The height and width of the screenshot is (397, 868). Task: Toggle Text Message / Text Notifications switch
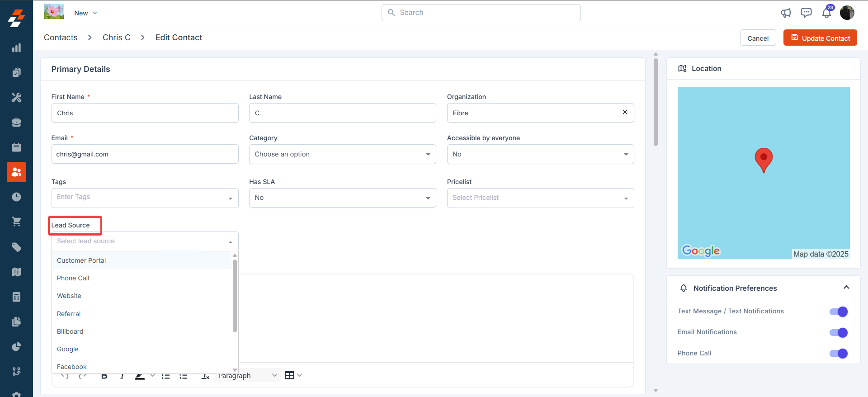click(x=839, y=312)
